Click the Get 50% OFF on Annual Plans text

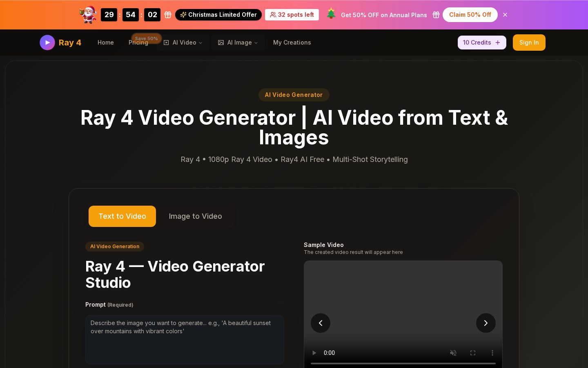[384, 15]
